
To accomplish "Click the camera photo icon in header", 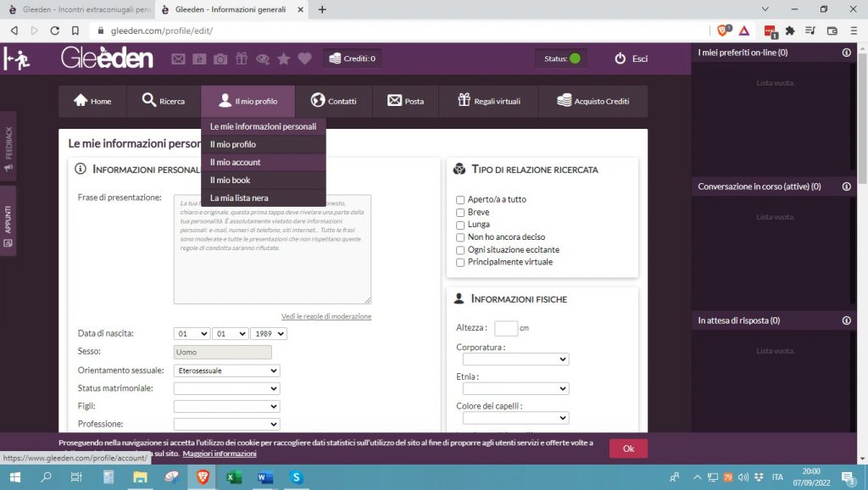I will [x=220, y=58].
